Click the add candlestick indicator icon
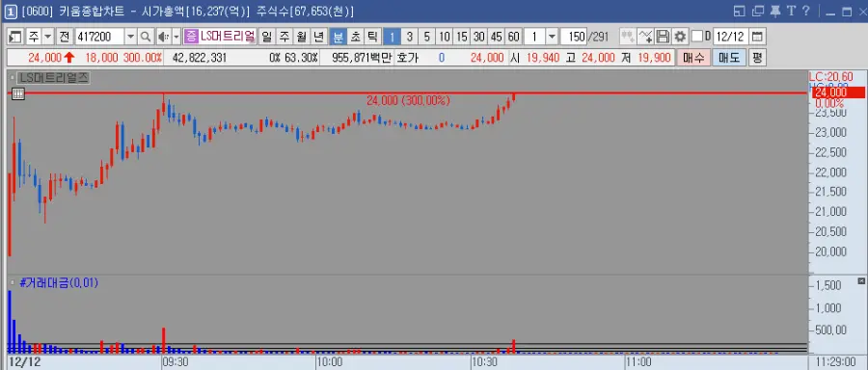 click(x=628, y=37)
